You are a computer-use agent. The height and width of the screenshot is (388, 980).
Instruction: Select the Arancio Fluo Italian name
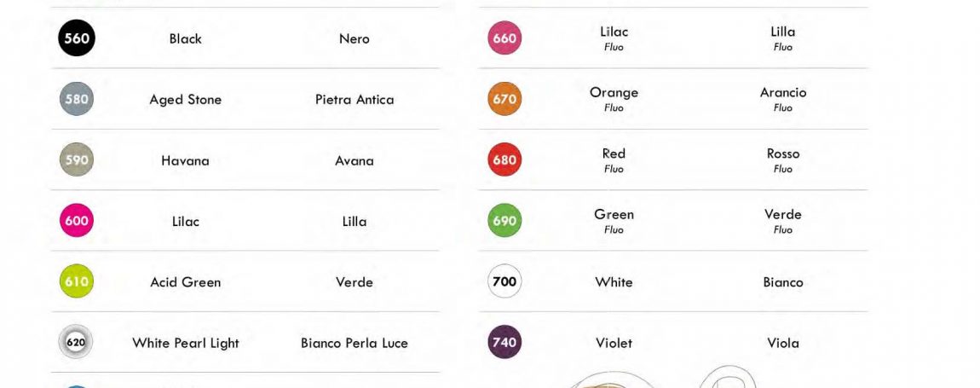[x=783, y=99]
